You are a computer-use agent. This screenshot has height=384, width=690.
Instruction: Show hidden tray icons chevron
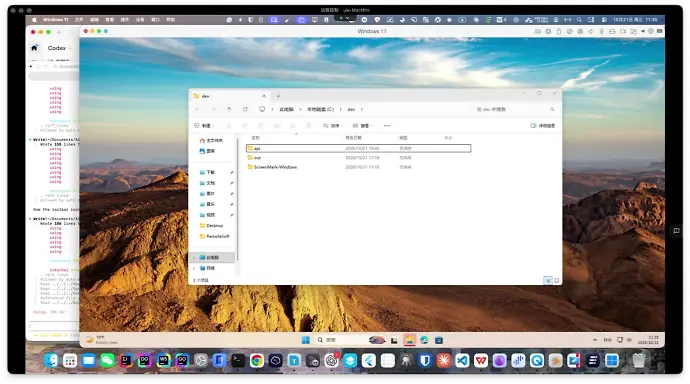coord(595,340)
